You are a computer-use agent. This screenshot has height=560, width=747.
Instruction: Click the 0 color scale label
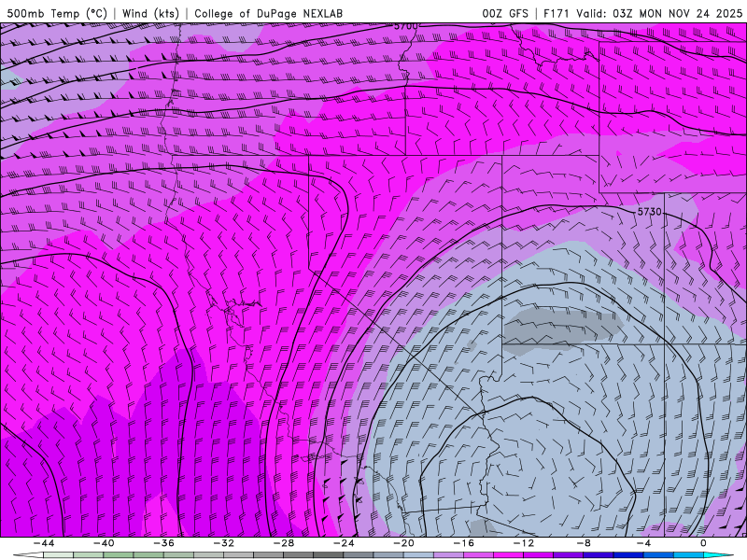pos(703,543)
